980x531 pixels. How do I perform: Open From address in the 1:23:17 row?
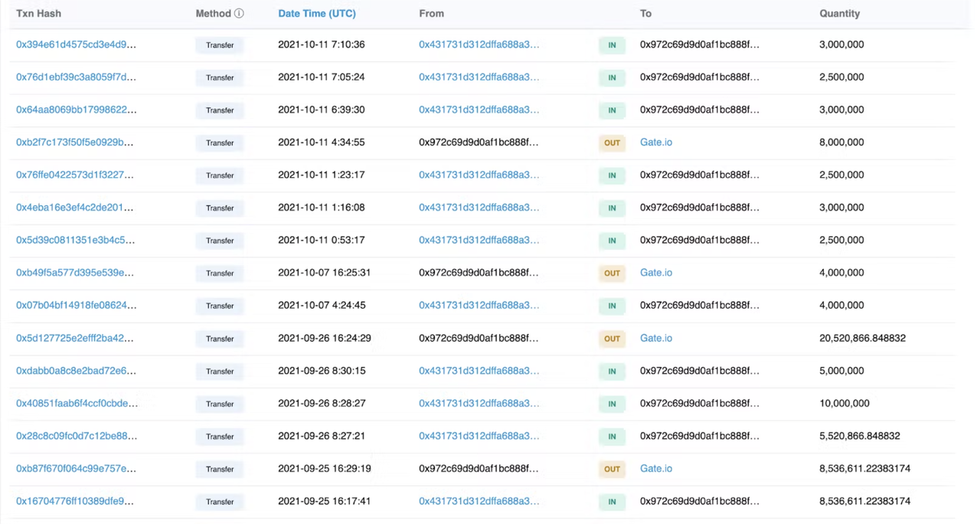(x=479, y=175)
